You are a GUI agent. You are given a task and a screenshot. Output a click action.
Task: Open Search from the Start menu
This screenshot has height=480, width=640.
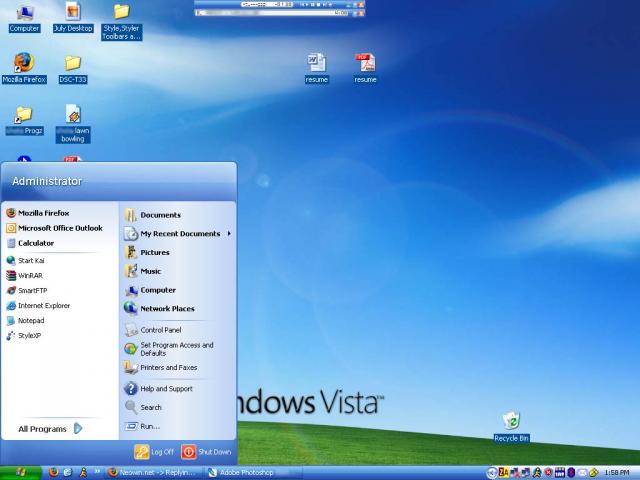(x=143, y=407)
